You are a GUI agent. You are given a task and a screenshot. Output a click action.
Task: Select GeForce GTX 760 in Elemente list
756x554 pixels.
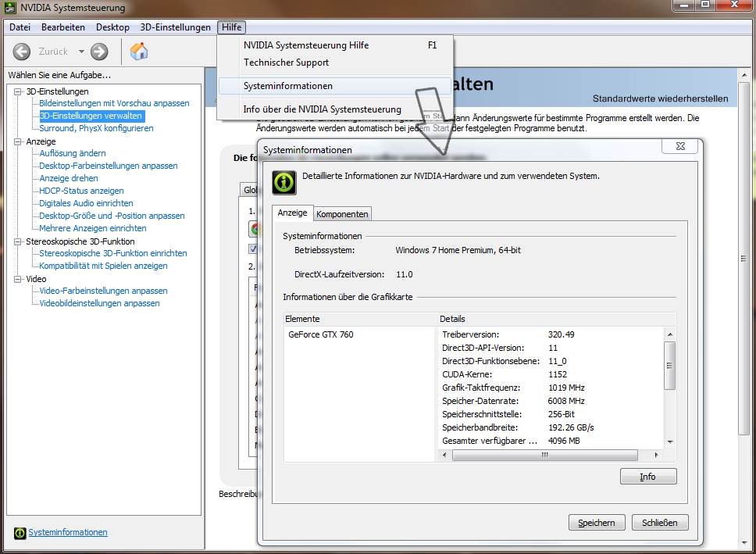pyautogui.click(x=321, y=334)
